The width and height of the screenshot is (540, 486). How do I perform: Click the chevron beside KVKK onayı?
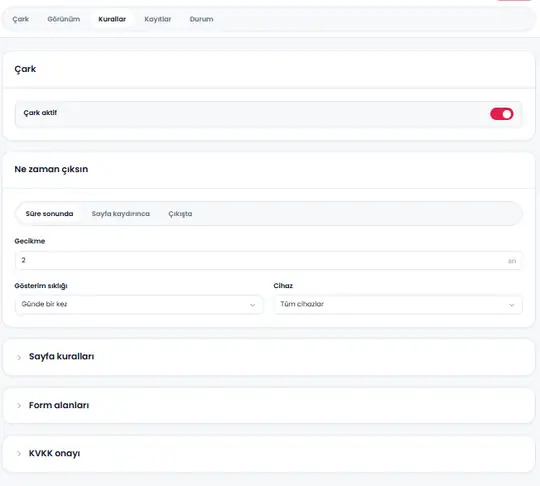[19, 454]
